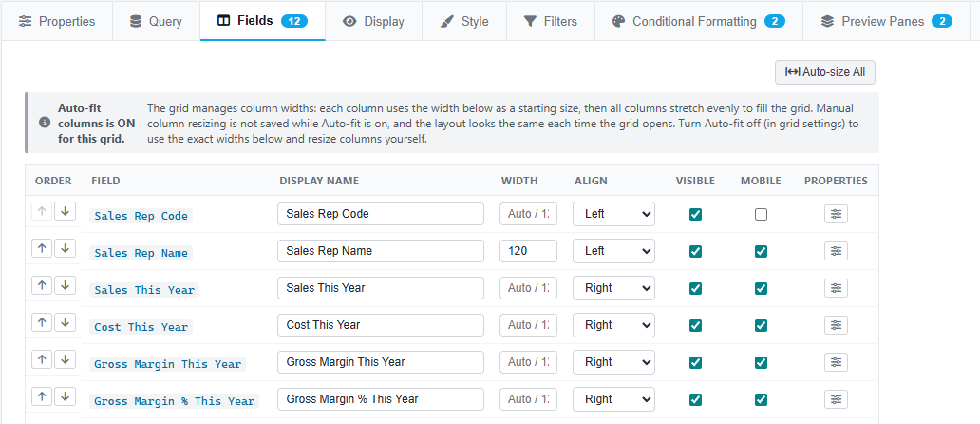
Task: Move Sales This Year row up
Action: click(x=42, y=285)
